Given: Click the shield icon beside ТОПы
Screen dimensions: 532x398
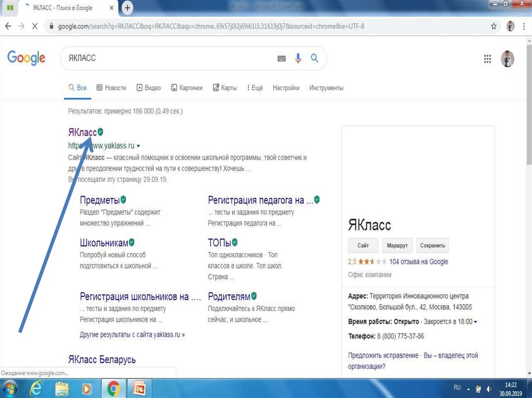Looking at the screenshot, I should 234,242.
